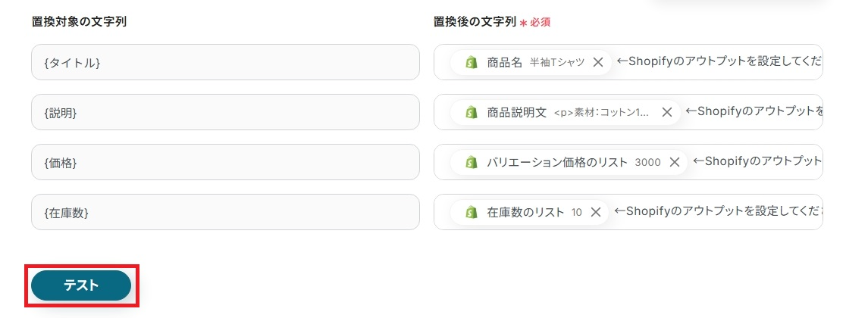
Task: Remove the 商品名 chip with its X
Action: click(597, 62)
